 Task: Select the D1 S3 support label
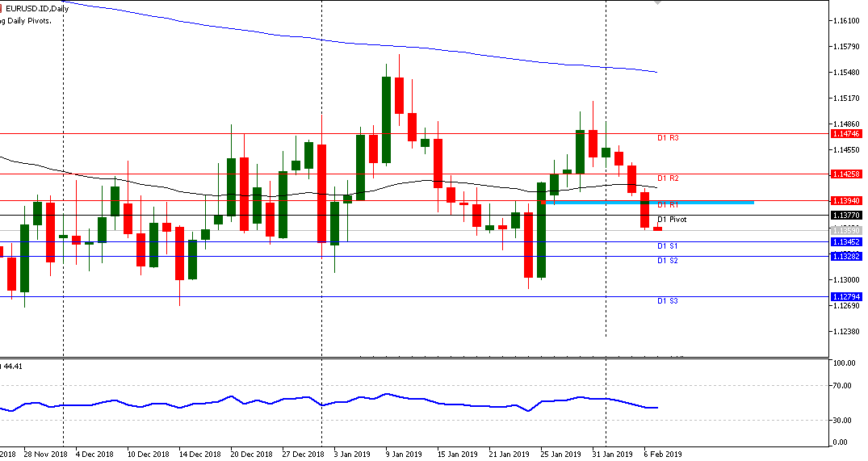(667, 301)
